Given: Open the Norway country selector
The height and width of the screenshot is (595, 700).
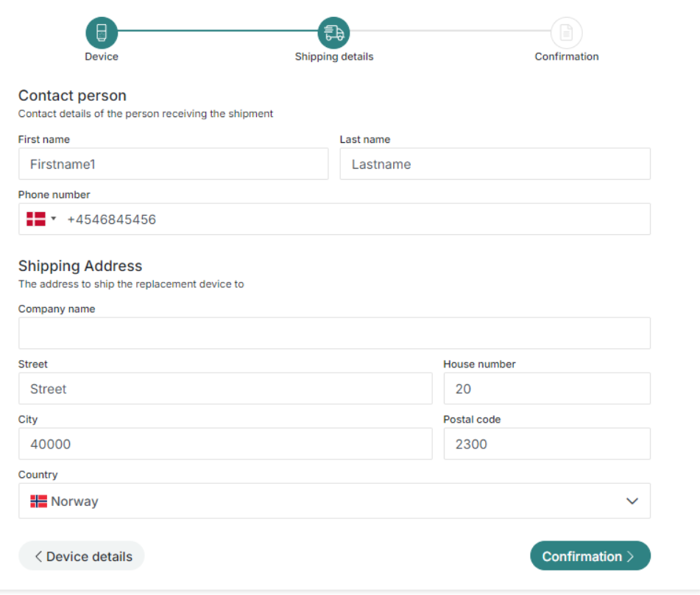Looking at the screenshot, I should click(334, 501).
